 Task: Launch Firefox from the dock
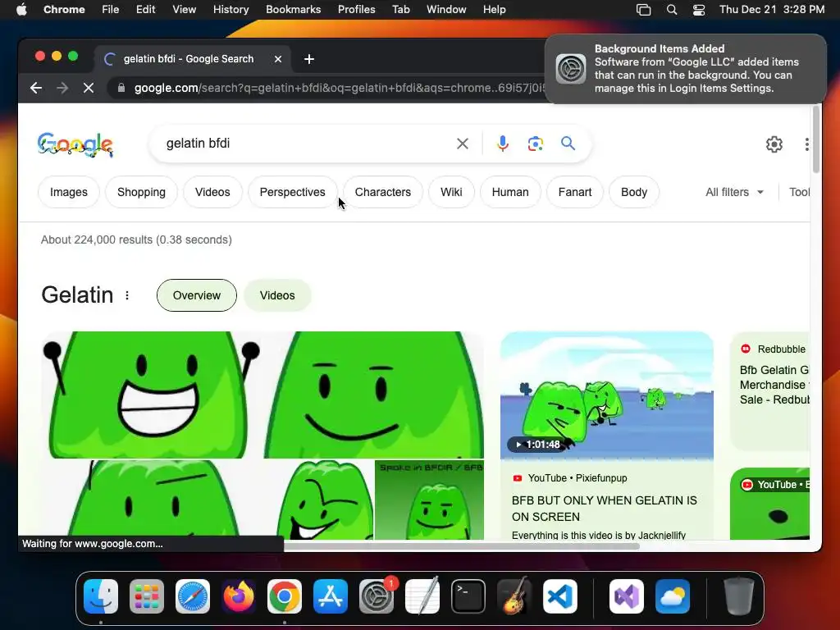[239, 596]
